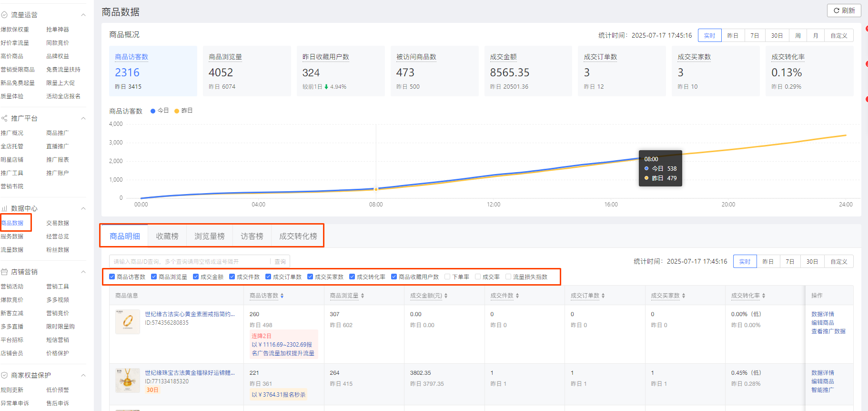Focus the 商品ID search input field
The image size is (868, 411).
tap(191, 261)
